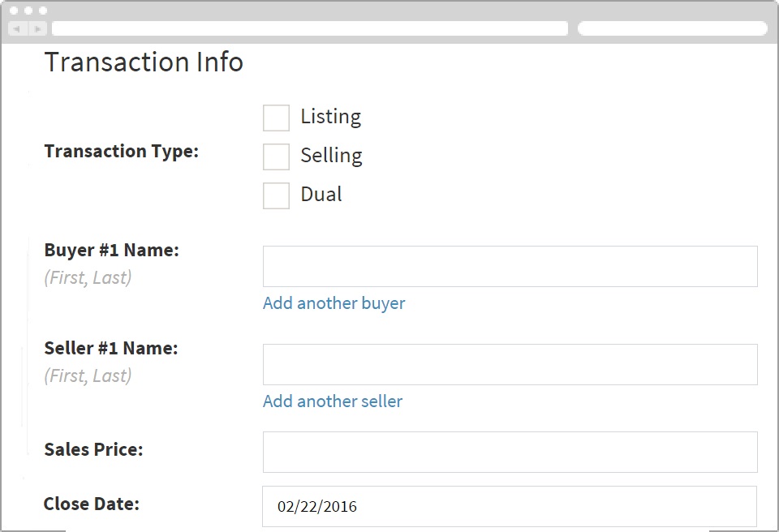Click the browser forward arrow

click(x=36, y=28)
